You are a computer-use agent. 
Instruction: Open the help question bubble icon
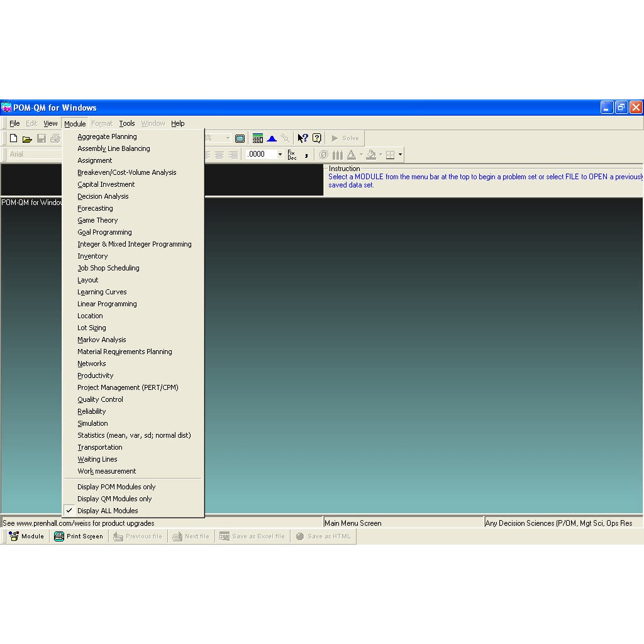pos(317,138)
